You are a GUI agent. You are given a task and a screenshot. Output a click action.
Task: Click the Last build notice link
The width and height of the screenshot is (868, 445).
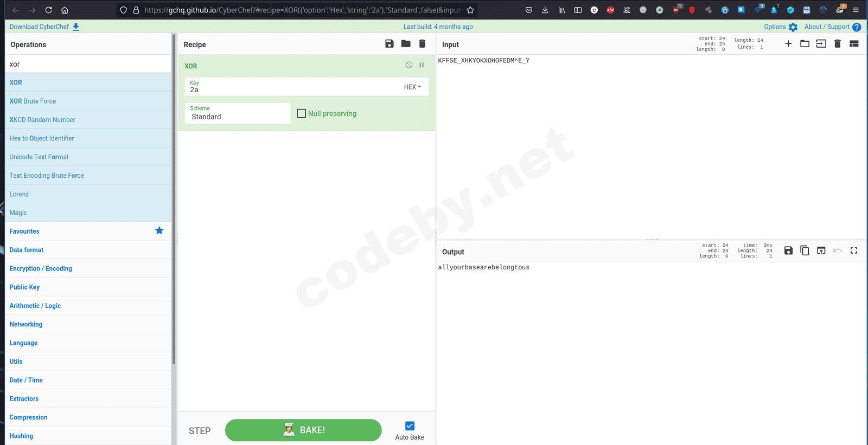438,27
